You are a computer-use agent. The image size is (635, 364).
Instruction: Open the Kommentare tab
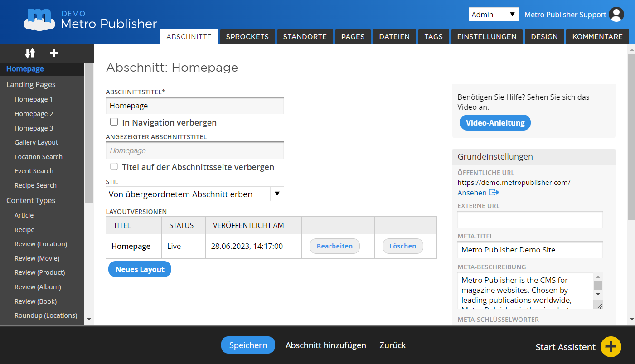(597, 37)
